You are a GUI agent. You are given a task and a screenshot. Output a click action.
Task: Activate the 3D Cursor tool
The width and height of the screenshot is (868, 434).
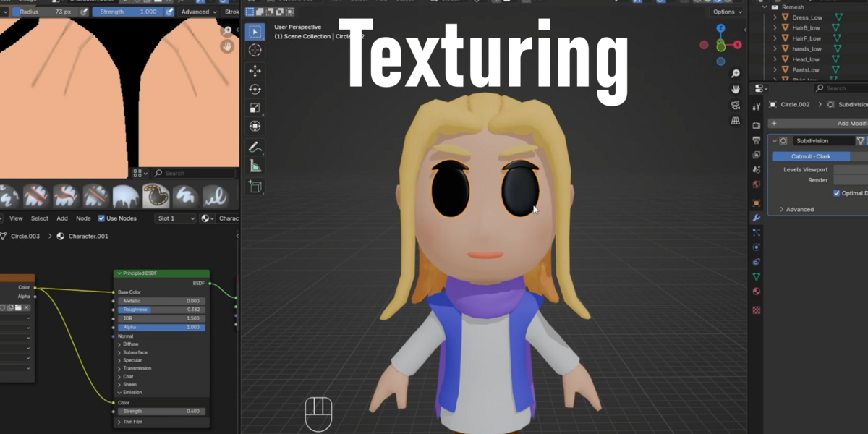[255, 51]
